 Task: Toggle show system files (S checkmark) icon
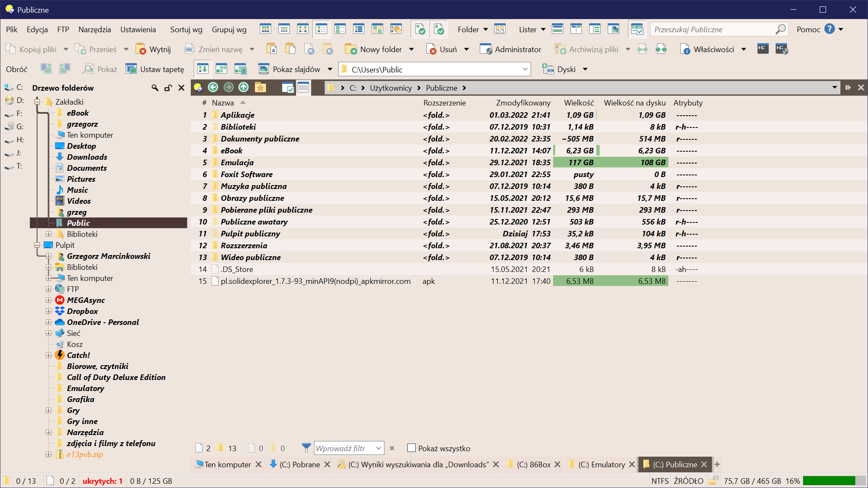(439, 29)
